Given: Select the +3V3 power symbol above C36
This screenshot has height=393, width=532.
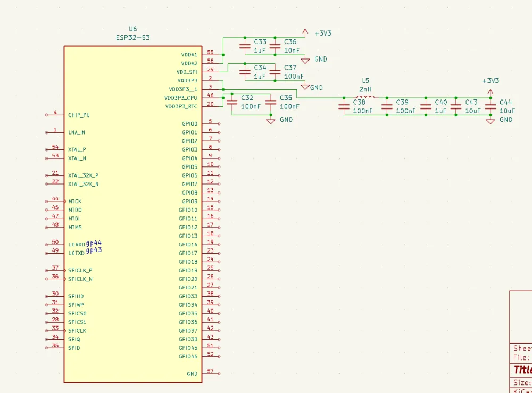Looking at the screenshot, I should coord(305,34).
